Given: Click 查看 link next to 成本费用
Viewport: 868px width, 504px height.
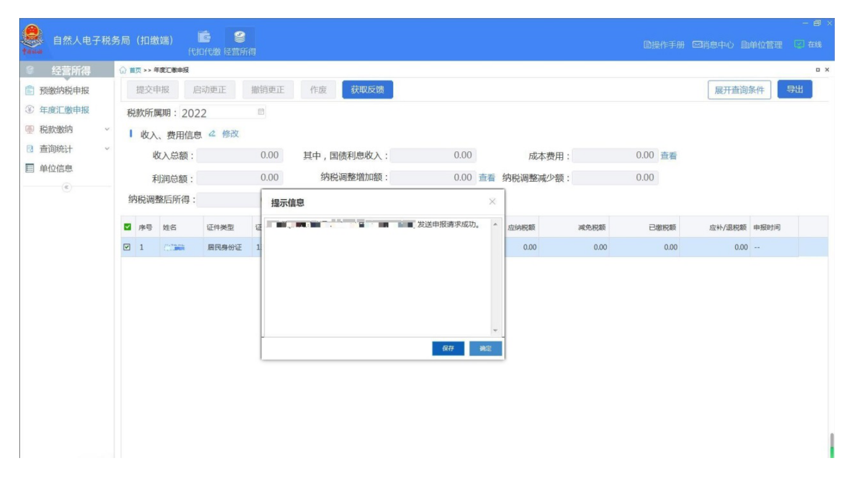Looking at the screenshot, I should (668, 156).
